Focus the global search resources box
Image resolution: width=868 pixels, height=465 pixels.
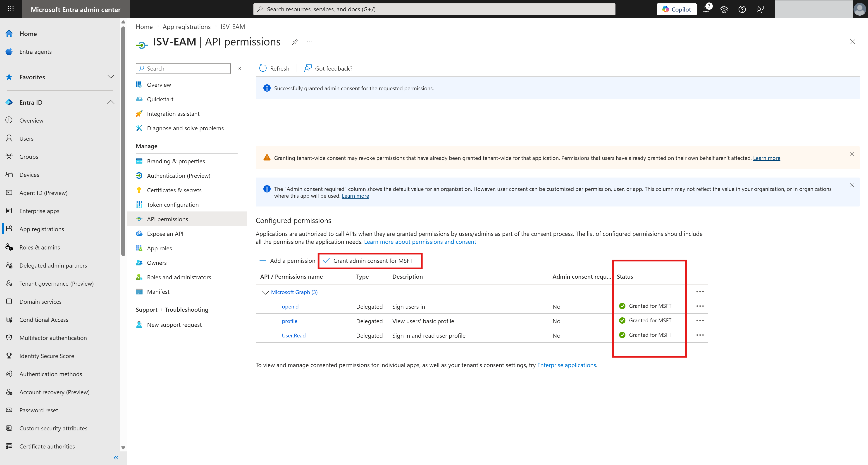pos(434,9)
